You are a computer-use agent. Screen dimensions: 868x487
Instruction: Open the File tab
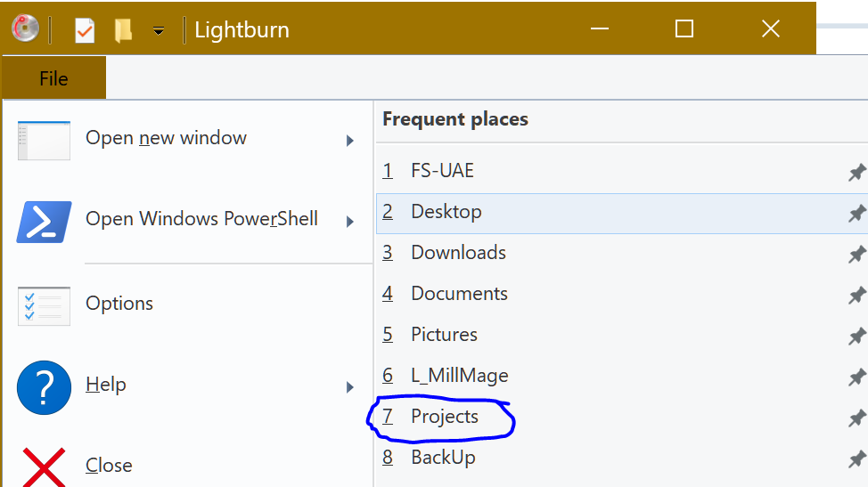click(53, 78)
